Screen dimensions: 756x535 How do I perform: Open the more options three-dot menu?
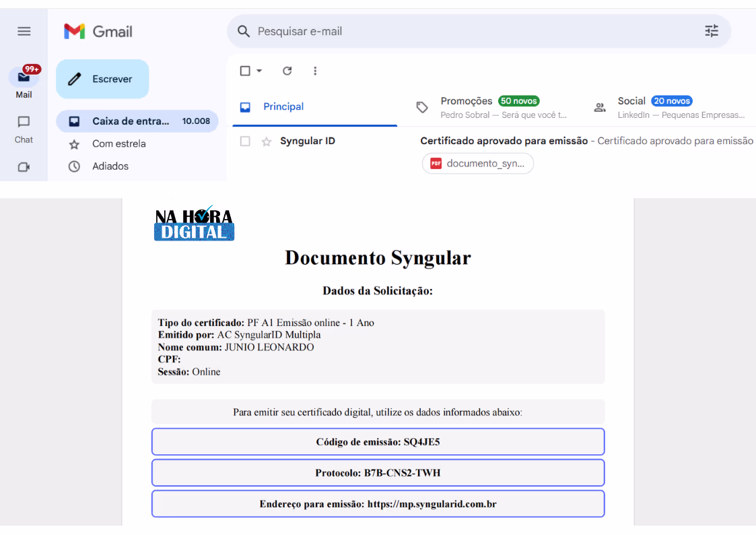[x=315, y=71]
